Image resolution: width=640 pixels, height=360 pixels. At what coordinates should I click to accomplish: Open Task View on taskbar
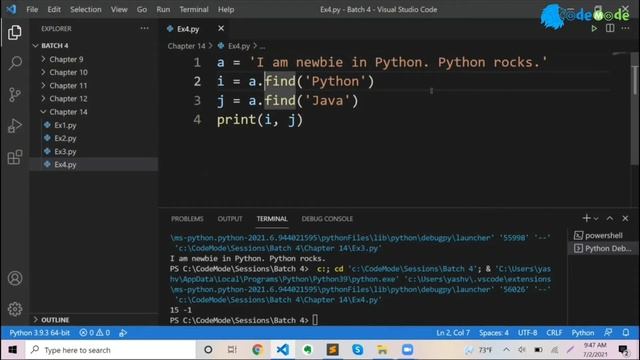(232, 350)
